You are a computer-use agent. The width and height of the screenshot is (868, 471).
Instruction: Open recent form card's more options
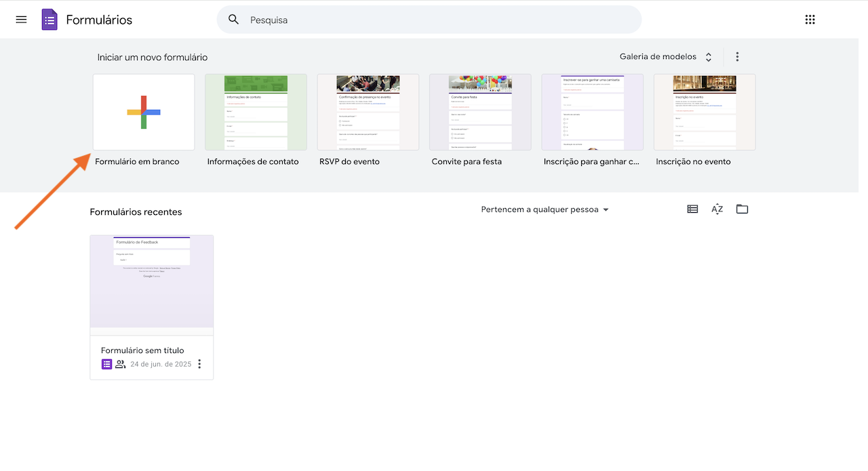tap(199, 364)
